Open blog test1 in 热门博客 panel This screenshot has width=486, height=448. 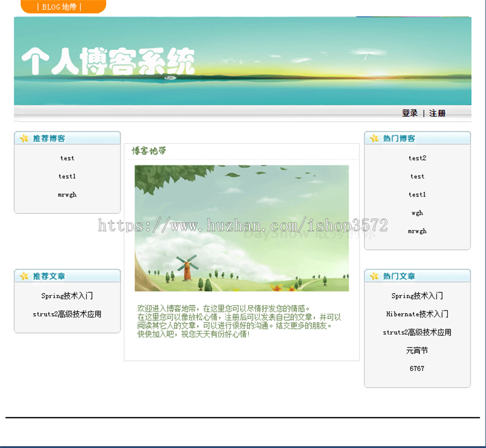pos(417,195)
